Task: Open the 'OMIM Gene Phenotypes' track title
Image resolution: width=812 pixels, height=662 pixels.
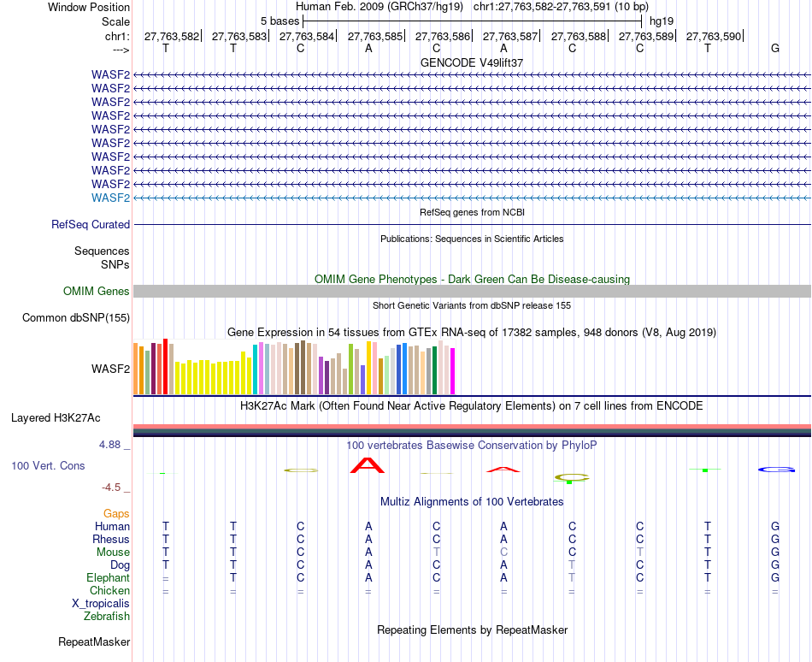Action: 472,279
